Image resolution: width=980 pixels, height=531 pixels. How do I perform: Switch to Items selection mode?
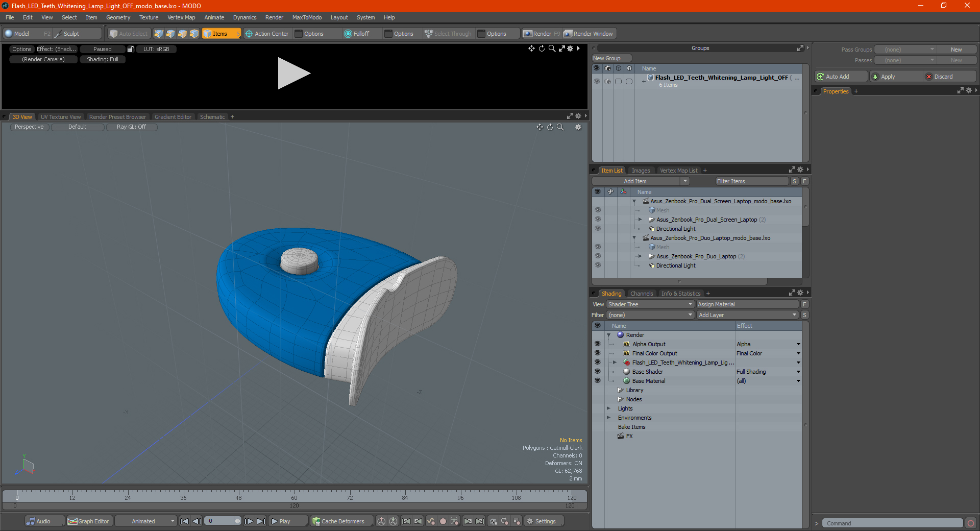pos(221,34)
